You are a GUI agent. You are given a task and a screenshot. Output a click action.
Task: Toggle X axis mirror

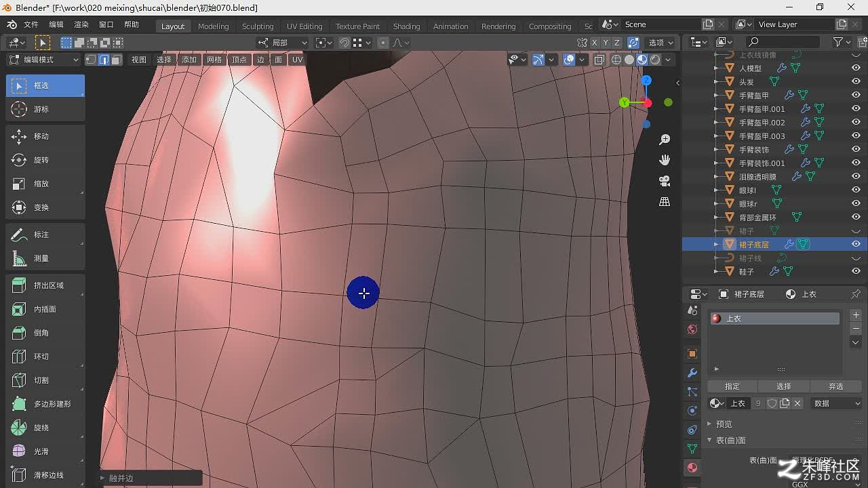tap(595, 43)
